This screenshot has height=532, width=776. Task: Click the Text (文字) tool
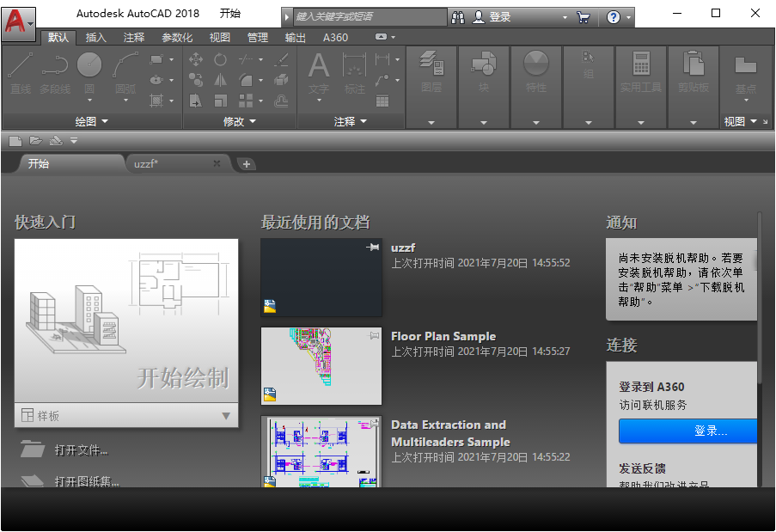[318, 73]
